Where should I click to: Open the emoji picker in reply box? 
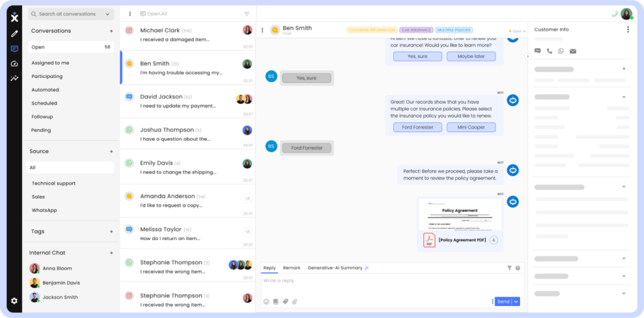[x=266, y=302]
